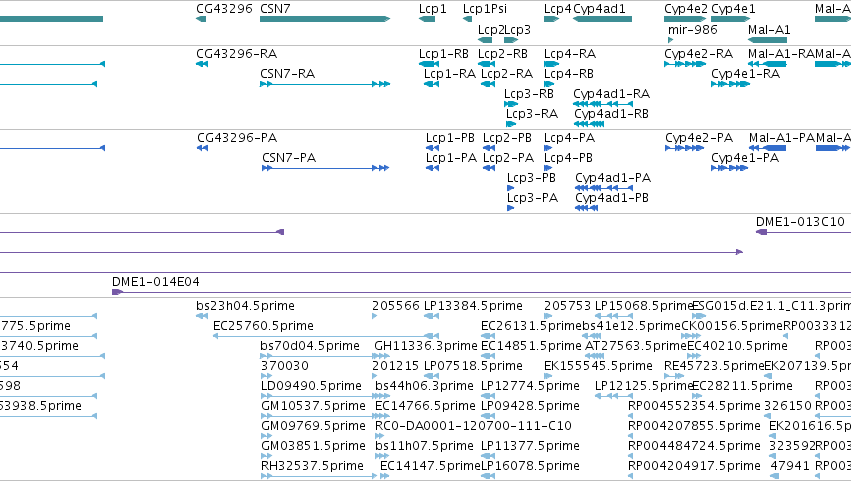Click the CG43296 gene label

click(225, 9)
